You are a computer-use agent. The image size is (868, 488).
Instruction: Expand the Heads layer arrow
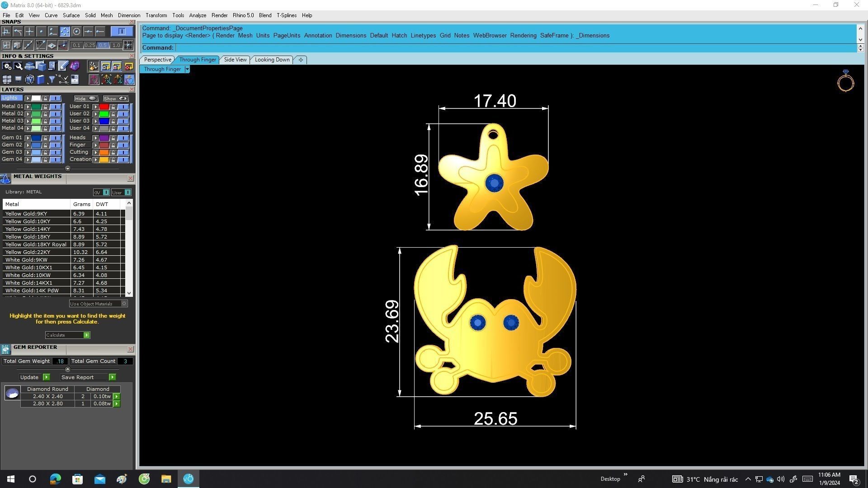coord(95,138)
